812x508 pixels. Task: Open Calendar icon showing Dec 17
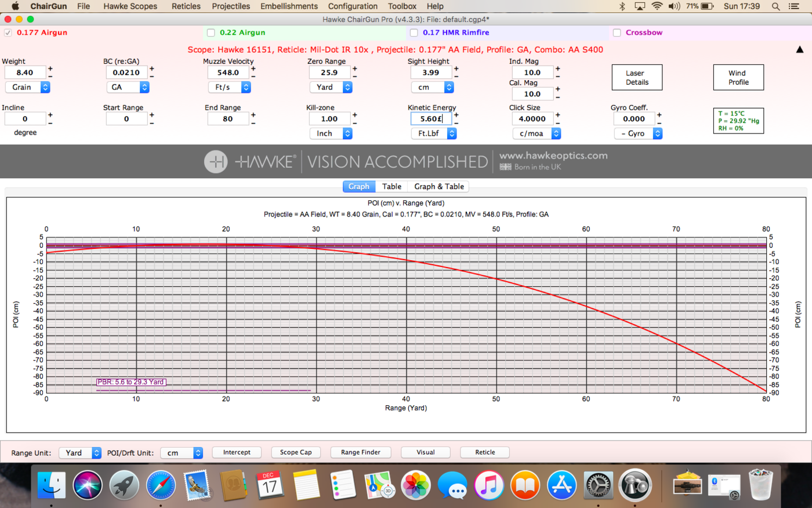pyautogui.click(x=270, y=485)
